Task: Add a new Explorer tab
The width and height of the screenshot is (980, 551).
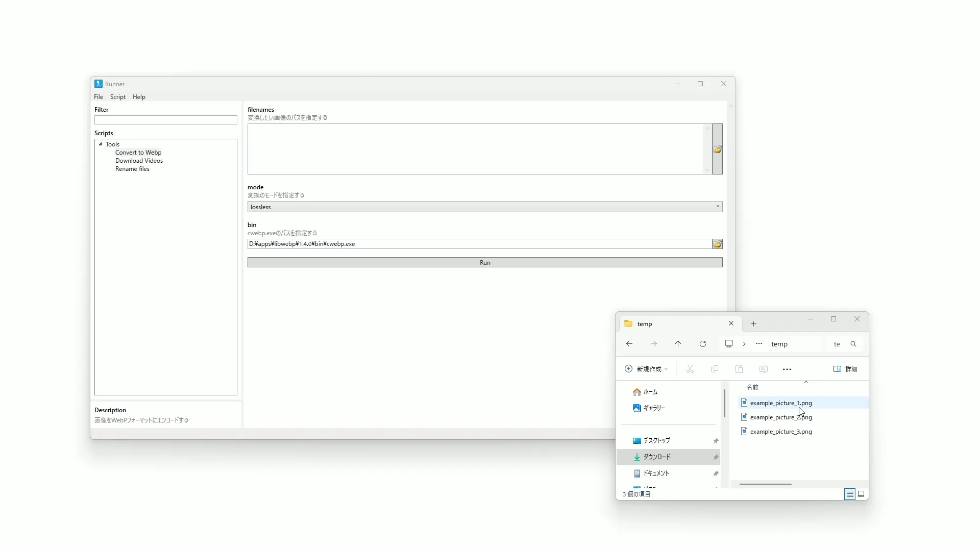Action: point(753,323)
